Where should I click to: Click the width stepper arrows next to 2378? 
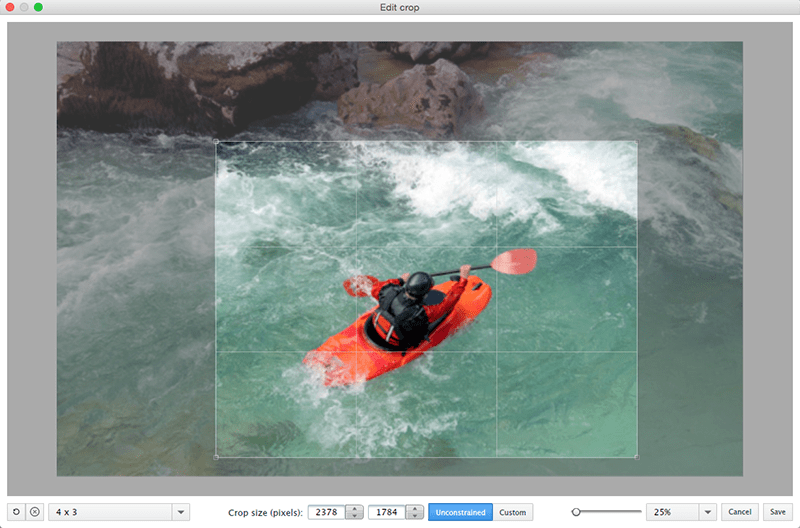click(x=355, y=512)
